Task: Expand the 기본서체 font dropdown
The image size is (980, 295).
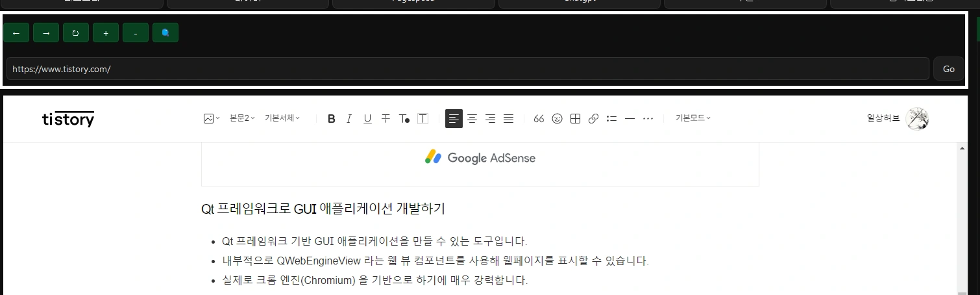Action: click(x=282, y=118)
